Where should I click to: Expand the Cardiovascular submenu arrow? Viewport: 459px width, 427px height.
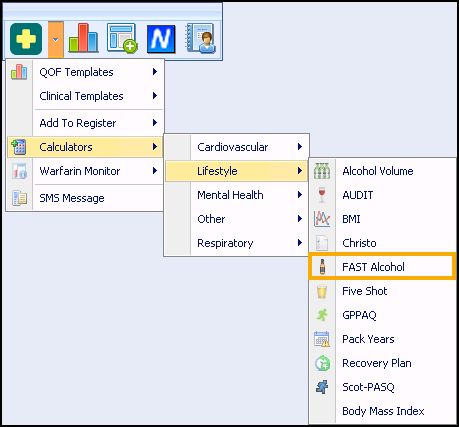(x=300, y=147)
